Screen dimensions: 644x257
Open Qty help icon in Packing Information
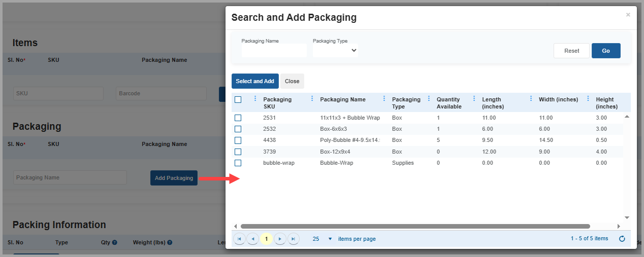[114, 243]
